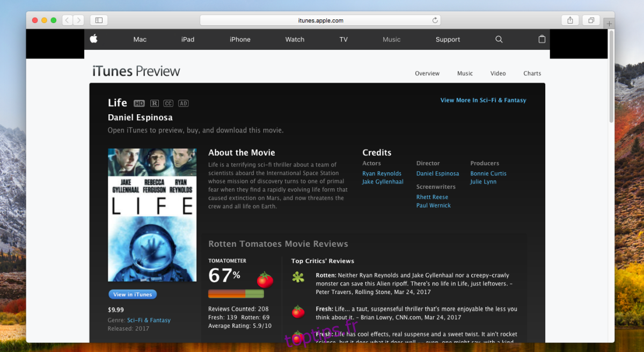The image size is (644, 352).
Task: Open Safari's Share button
Action: click(570, 20)
